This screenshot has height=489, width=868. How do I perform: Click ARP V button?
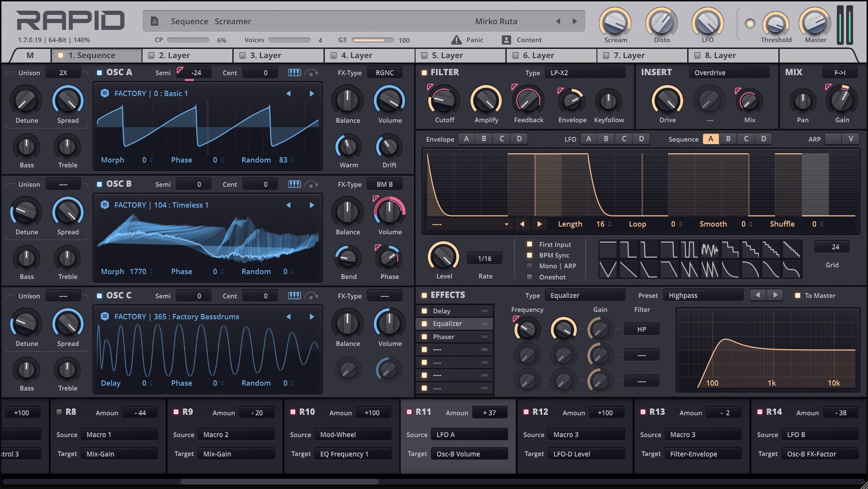(851, 139)
